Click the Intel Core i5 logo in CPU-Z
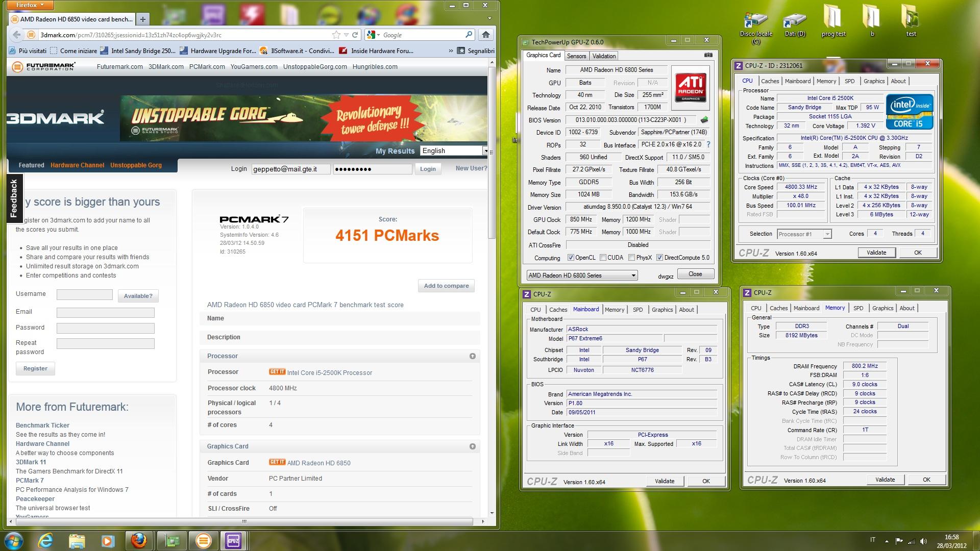Screen dimensions: 980x551 click(x=909, y=111)
